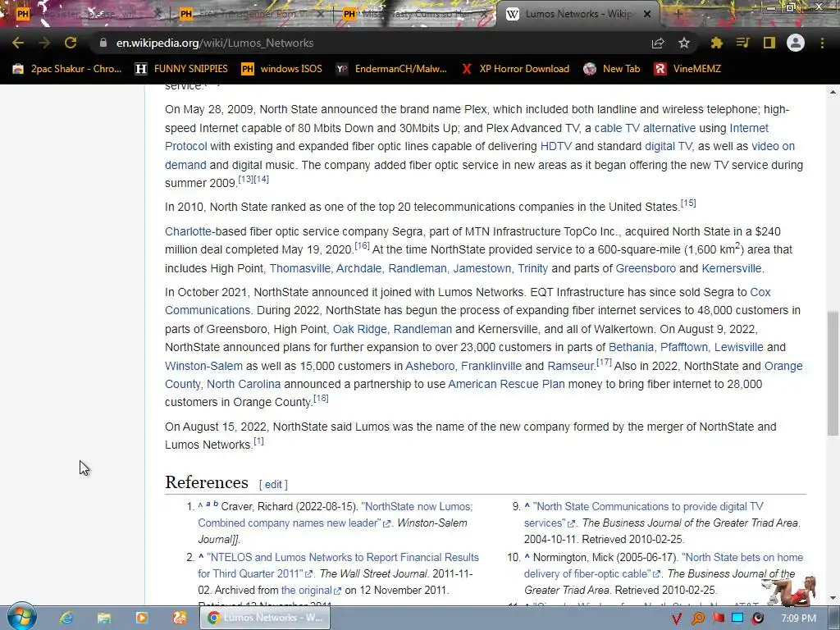Open the Charlotte link
The image size is (840, 630).
(x=188, y=231)
